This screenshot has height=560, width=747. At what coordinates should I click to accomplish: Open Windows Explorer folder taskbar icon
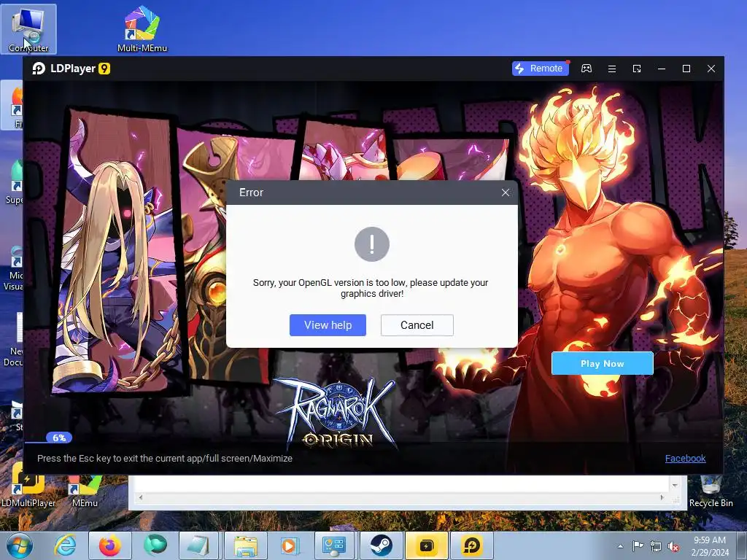click(x=245, y=545)
